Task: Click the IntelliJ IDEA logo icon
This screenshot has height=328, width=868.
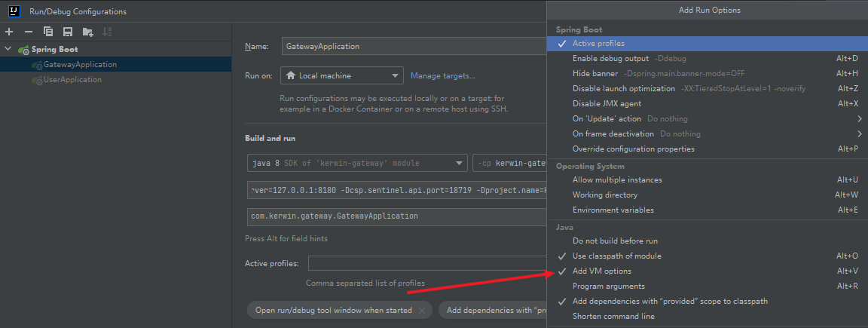Action: point(14,11)
